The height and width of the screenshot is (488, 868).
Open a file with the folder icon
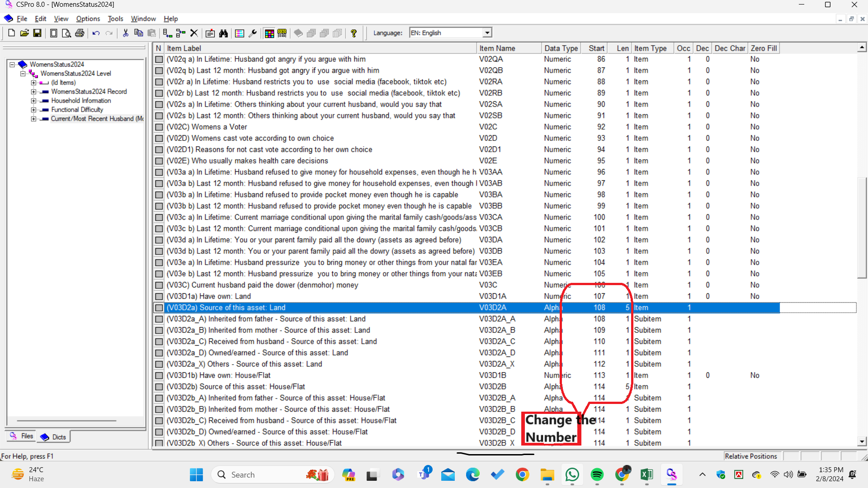click(x=24, y=33)
